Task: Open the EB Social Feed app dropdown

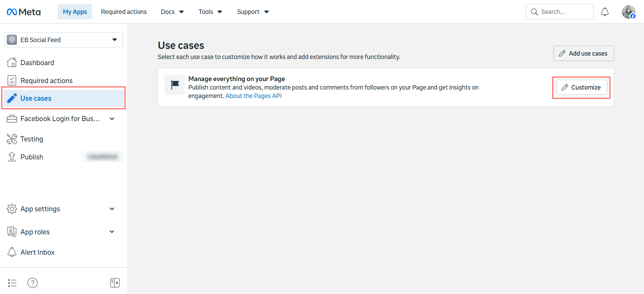Action: (x=64, y=40)
